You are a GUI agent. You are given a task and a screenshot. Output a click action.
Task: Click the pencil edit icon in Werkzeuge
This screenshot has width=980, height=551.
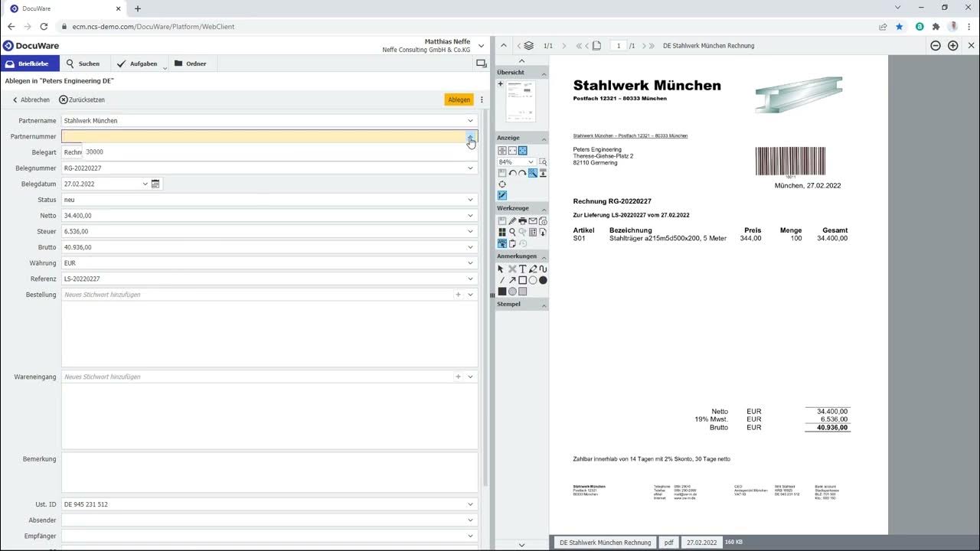pyautogui.click(x=512, y=221)
